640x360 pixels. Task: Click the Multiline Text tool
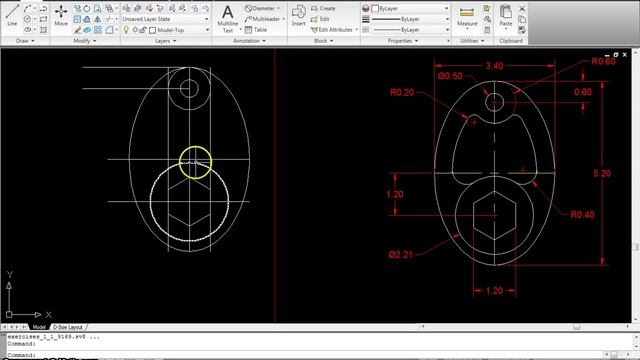pos(228,18)
